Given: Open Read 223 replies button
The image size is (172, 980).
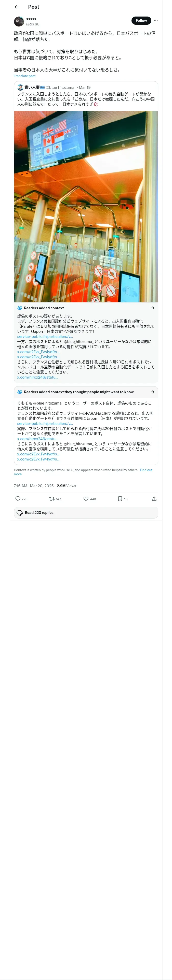Looking at the screenshot, I should point(86,512).
